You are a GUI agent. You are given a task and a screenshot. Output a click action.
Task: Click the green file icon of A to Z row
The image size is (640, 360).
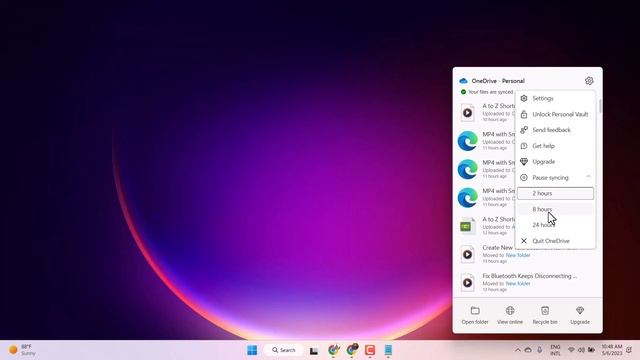click(466, 226)
